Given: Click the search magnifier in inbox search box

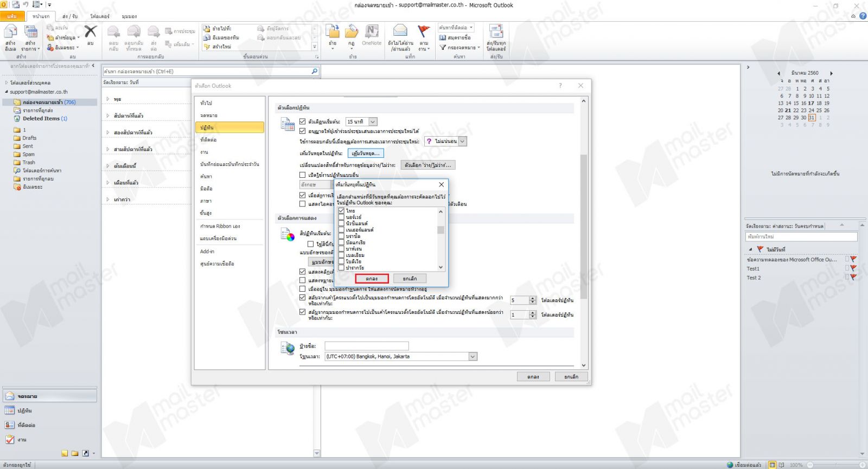Looking at the screenshot, I should point(314,71).
